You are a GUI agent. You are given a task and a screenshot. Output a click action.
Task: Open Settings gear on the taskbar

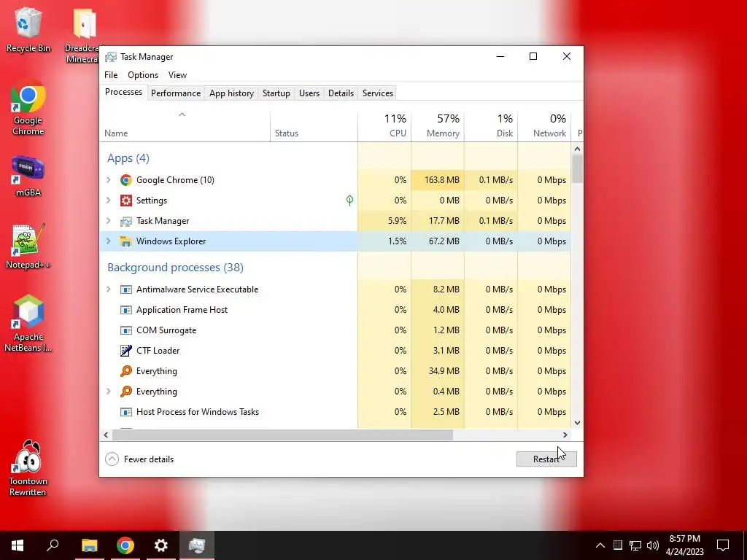[x=161, y=545]
